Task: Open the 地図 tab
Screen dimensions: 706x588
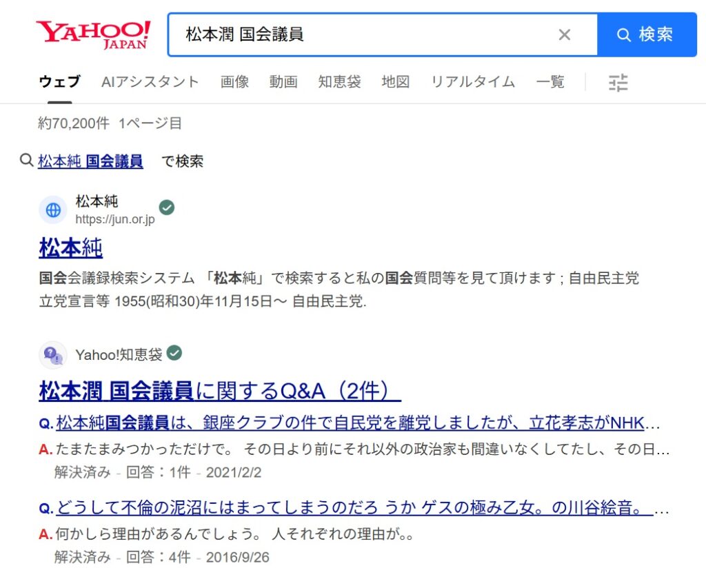Action: click(x=396, y=82)
